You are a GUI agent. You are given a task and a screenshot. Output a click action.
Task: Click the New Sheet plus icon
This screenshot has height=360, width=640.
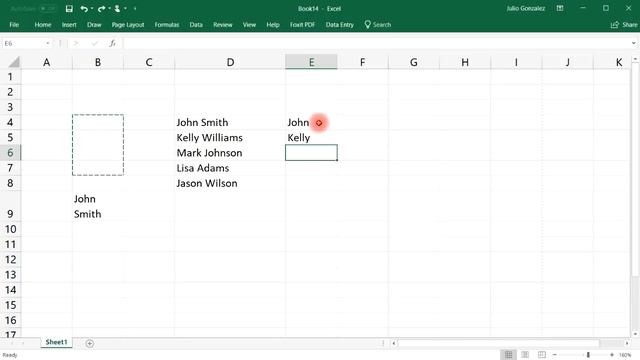(90, 344)
